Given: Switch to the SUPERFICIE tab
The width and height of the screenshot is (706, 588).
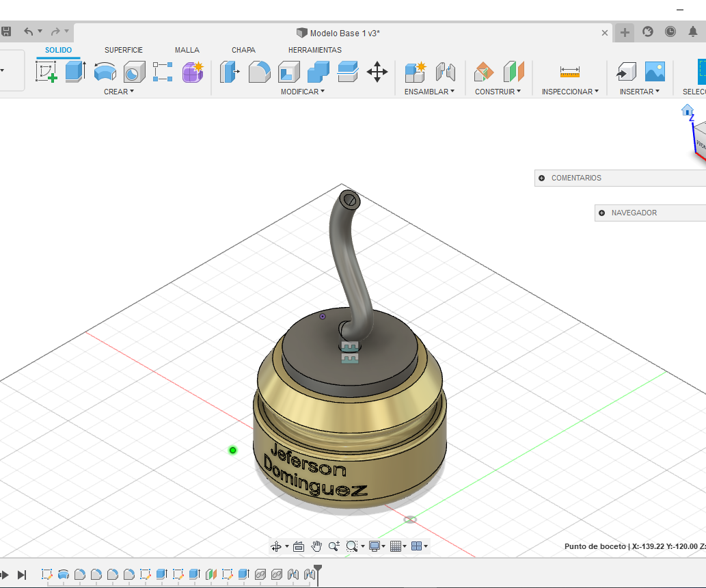Looking at the screenshot, I should [x=124, y=50].
